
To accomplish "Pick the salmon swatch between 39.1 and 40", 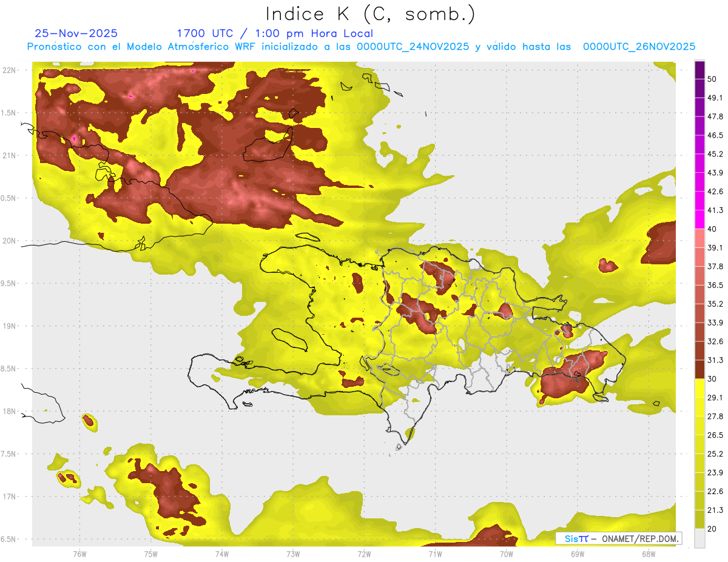I will pyautogui.click(x=699, y=238).
